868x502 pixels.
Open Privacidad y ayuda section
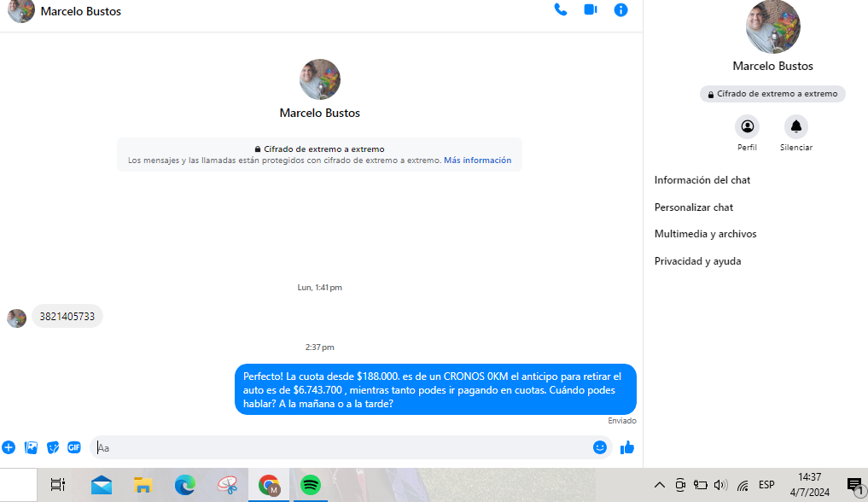pos(697,261)
